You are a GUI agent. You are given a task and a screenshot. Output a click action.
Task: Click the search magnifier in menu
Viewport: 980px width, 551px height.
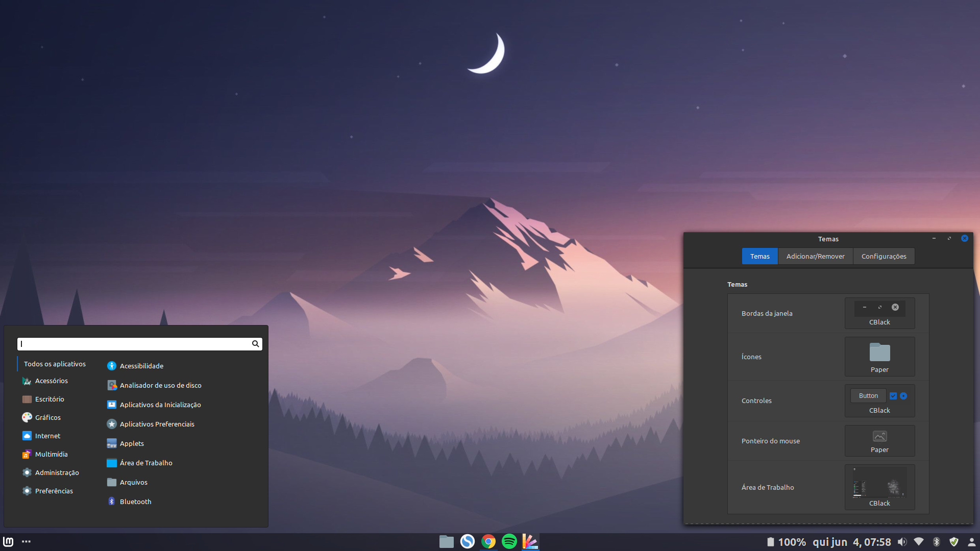(255, 344)
